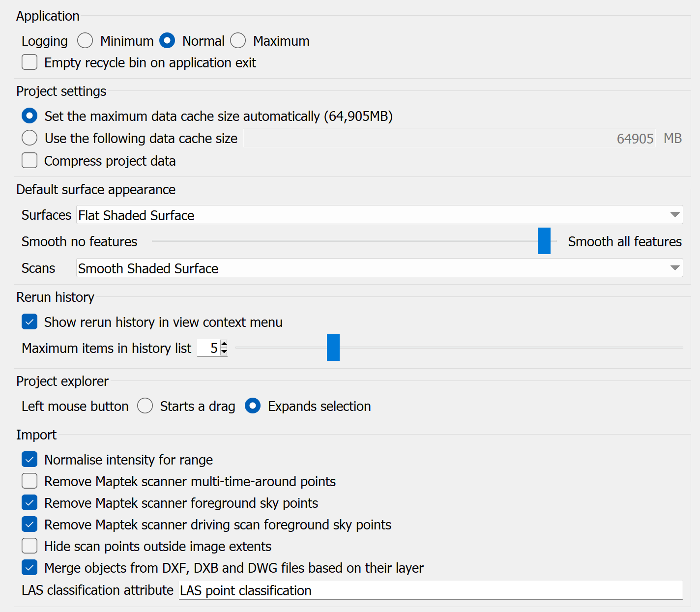
Task: Click the history list slider handle
Action: point(333,348)
